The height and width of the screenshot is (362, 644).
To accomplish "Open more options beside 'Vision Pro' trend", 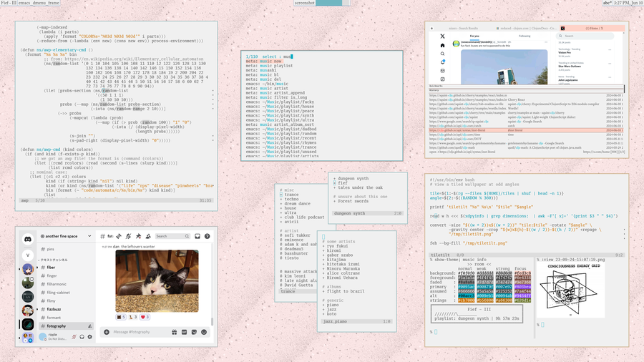I will click(610, 49).
